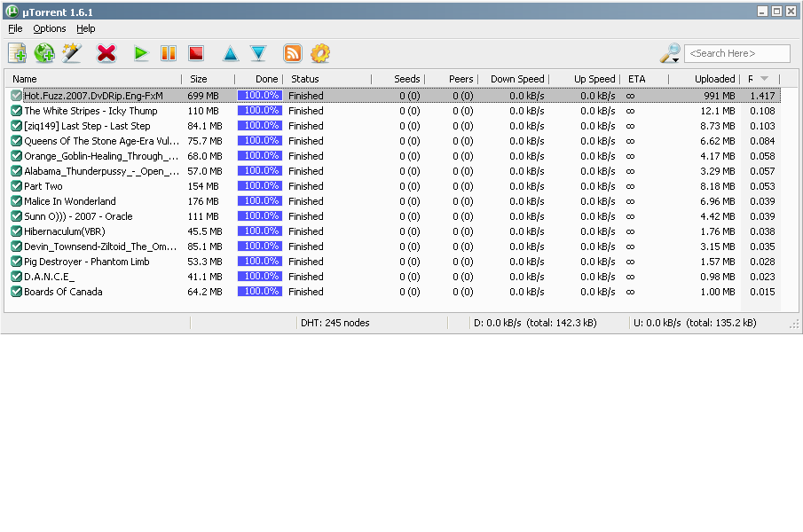Viewport: 803px width, 532px height.
Task: Open the File menu
Action: (x=15, y=28)
